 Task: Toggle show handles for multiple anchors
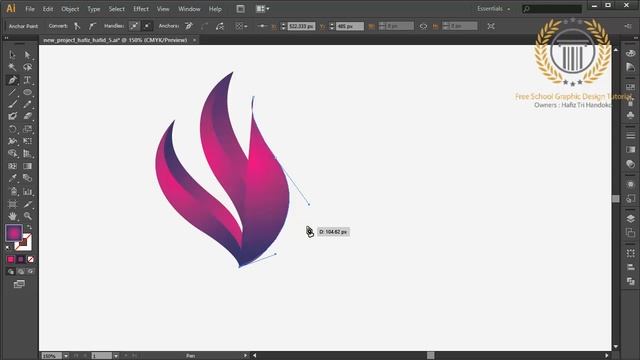pos(134,26)
